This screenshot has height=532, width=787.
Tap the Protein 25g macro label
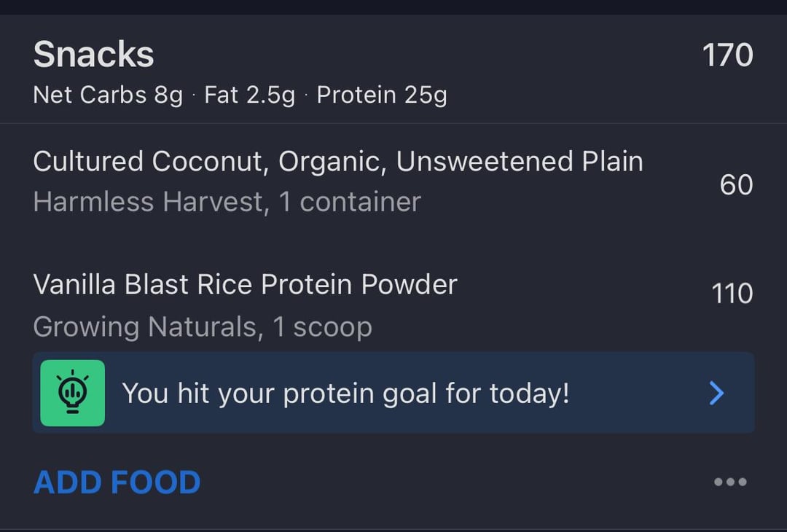pos(382,95)
